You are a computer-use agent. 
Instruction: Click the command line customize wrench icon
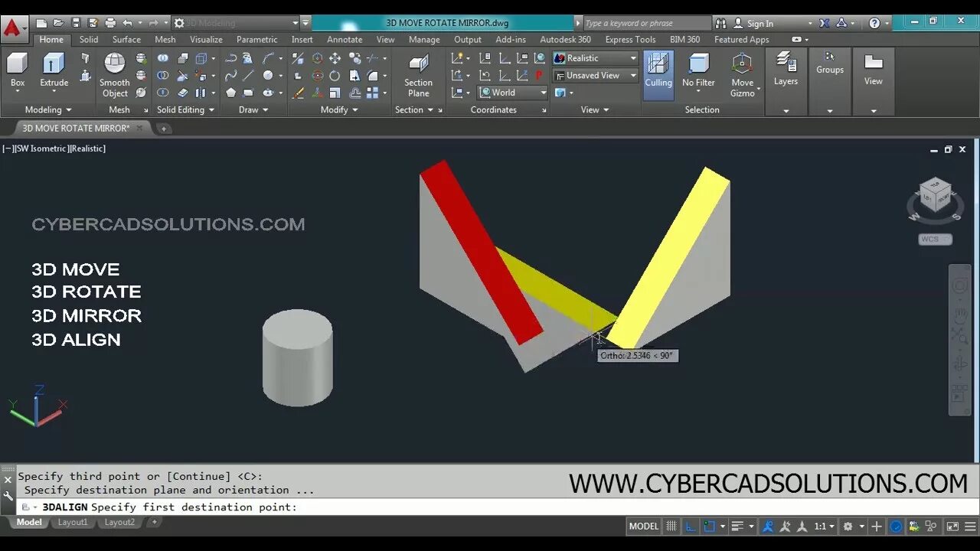click(x=8, y=495)
